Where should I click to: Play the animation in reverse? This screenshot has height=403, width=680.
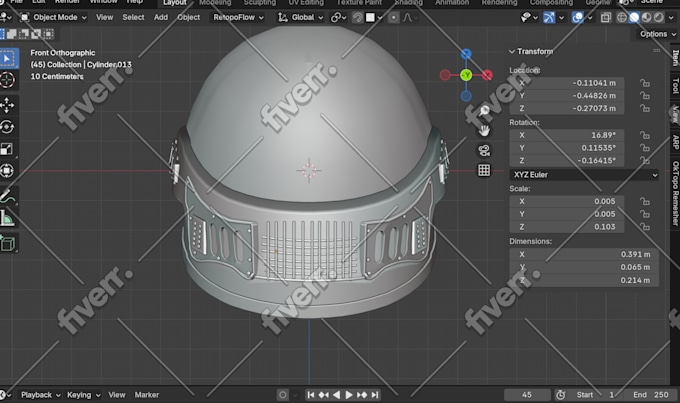pos(336,395)
